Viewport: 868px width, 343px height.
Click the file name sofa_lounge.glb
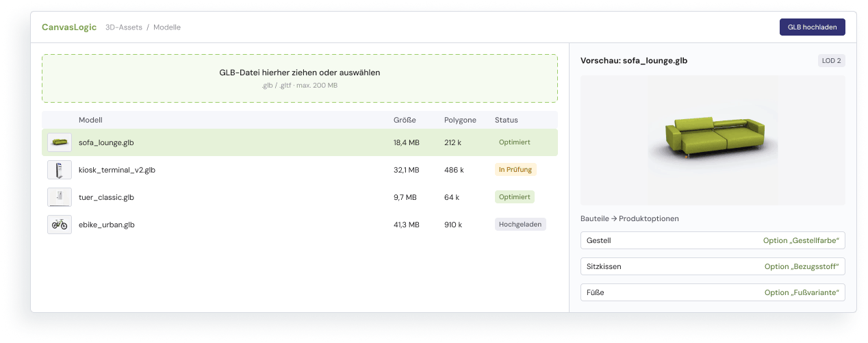106,142
